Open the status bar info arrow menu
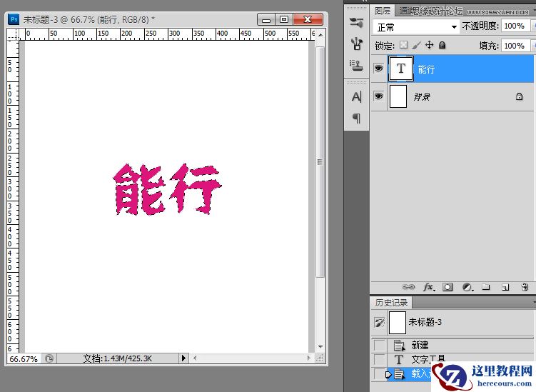This screenshot has width=536, height=392. coord(183,358)
